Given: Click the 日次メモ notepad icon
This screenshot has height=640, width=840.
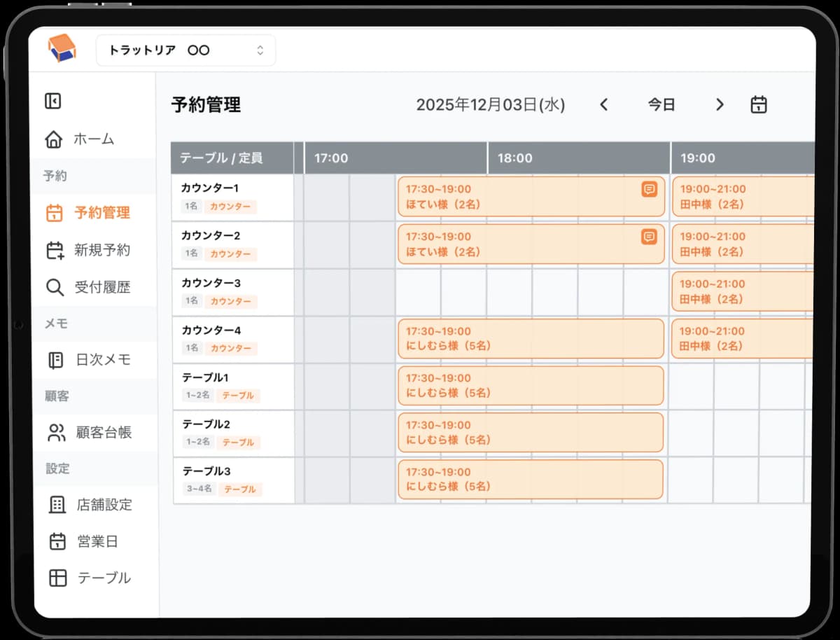Looking at the screenshot, I should [x=56, y=359].
